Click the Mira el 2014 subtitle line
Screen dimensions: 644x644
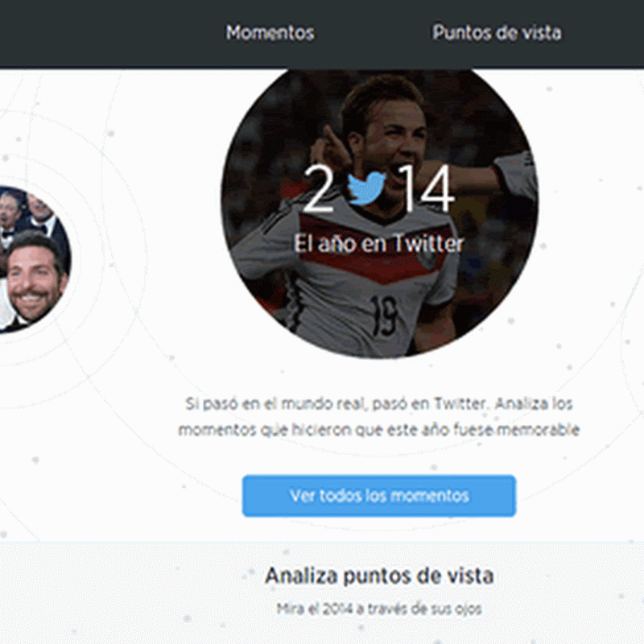click(x=378, y=609)
